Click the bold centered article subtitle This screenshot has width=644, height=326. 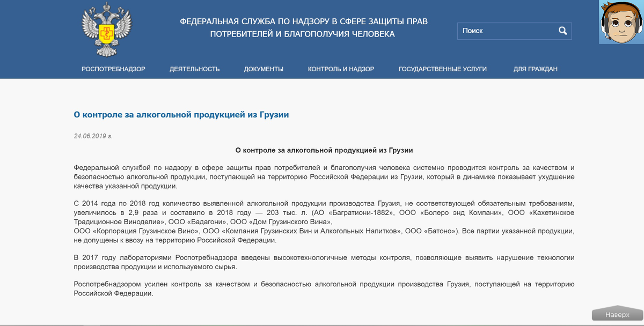click(324, 150)
